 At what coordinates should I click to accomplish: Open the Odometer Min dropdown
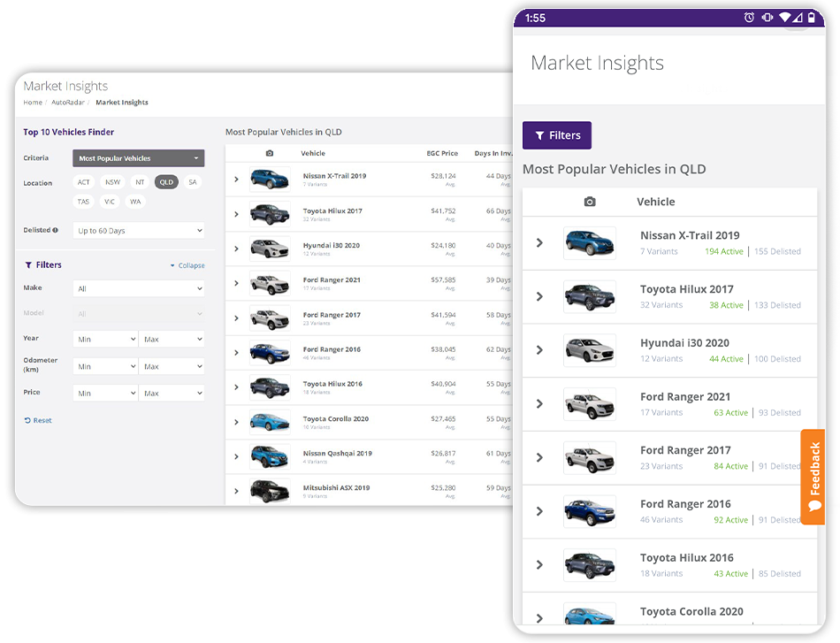point(105,366)
